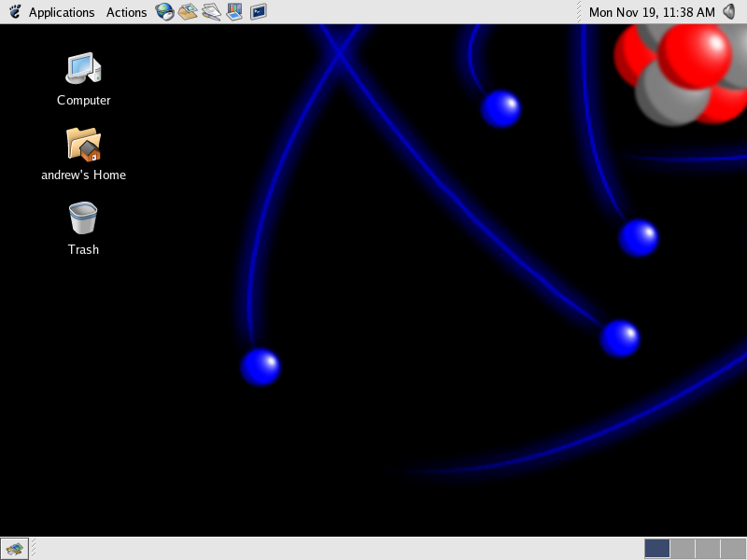The width and height of the screenshot is (747, 560).
Task: Switch to the first workspace
Action: click(x=657, y=549)
